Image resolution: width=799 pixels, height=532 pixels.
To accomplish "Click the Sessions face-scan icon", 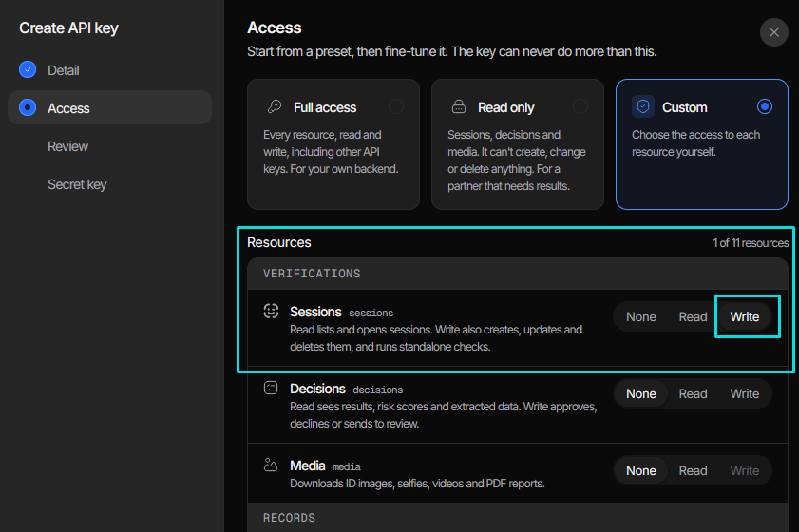I will tap(271, 311).
